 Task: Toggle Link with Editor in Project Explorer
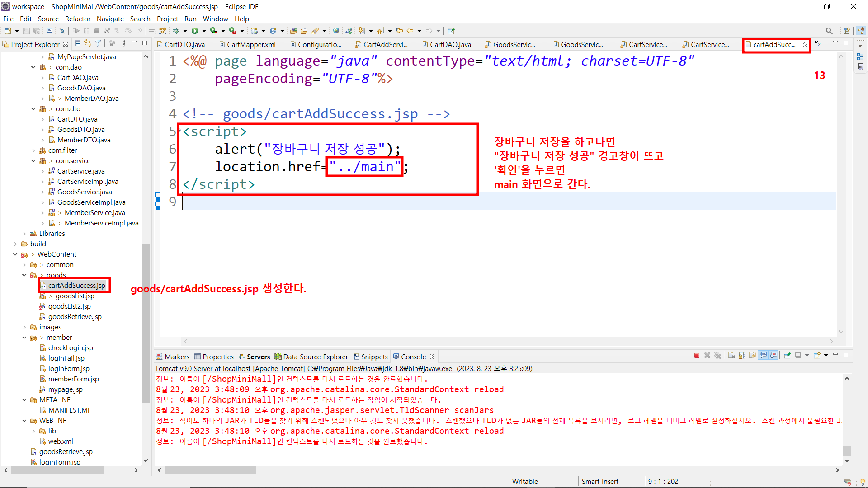coord(88,43)
